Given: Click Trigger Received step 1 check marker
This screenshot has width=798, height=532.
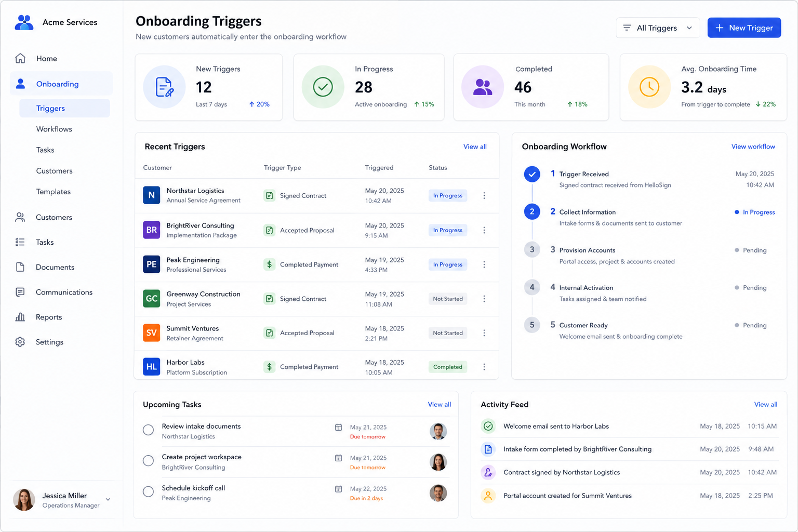Looking at the screenshot, I should 532,174.
